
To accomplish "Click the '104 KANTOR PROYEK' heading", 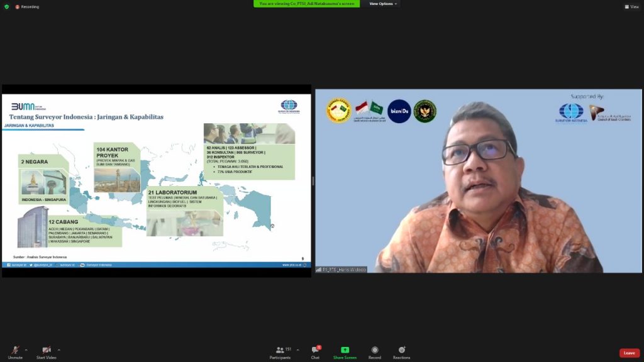I will [112, 152].
